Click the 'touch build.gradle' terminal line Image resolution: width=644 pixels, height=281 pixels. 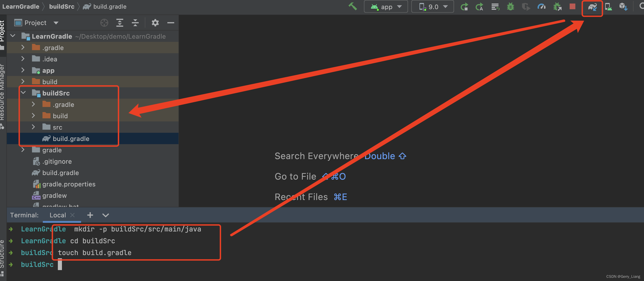pyautogui.click(x=95, y=253)
